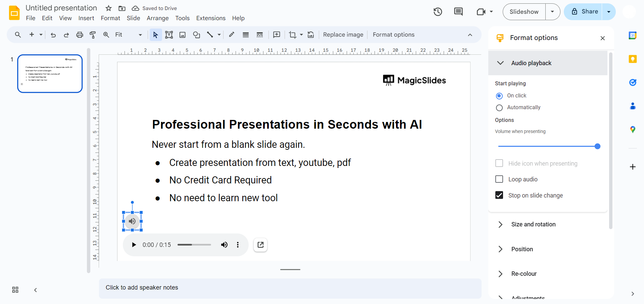Click the Share button
Screen dimensions: 644x304
[x=584, y=12]
